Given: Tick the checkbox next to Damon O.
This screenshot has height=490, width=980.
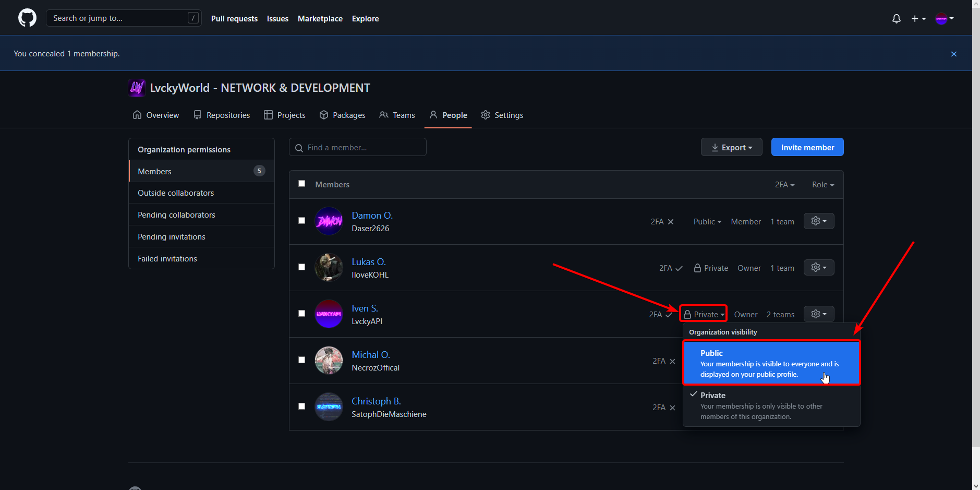Looking at the screenshot, I should 301,221.
